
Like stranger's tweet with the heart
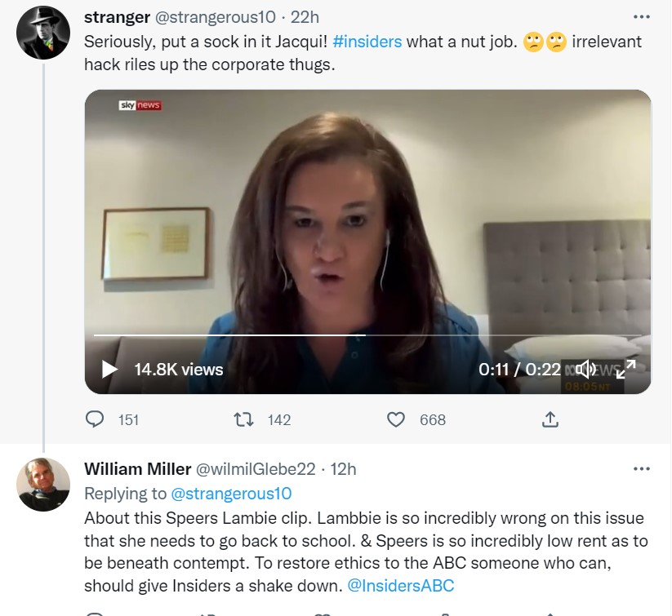point(396,419)
